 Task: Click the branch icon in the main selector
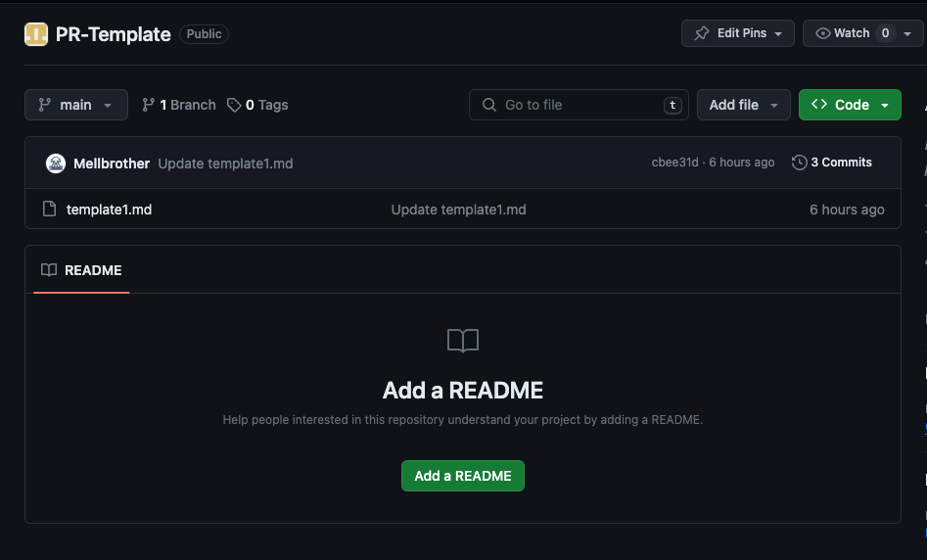click(45, 105)
